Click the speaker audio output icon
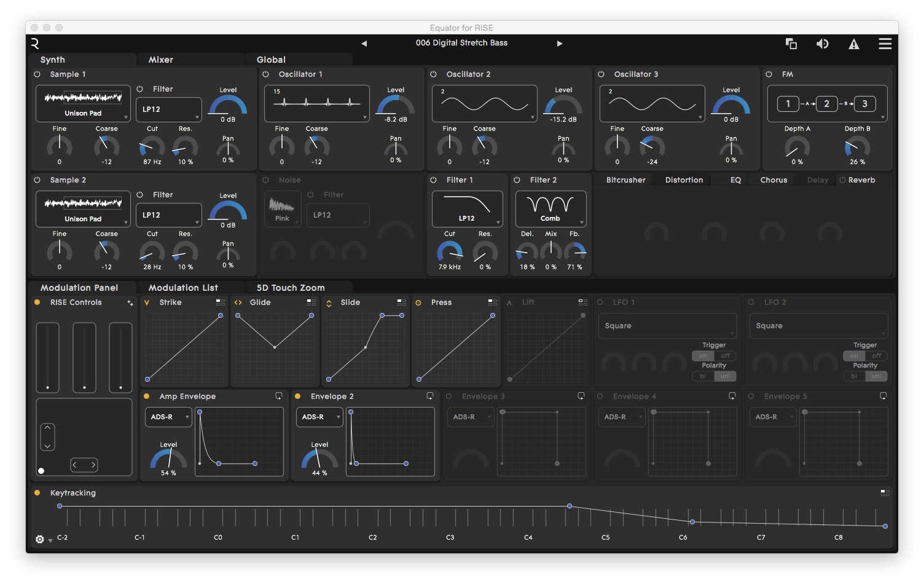 (x=823, y=44)
